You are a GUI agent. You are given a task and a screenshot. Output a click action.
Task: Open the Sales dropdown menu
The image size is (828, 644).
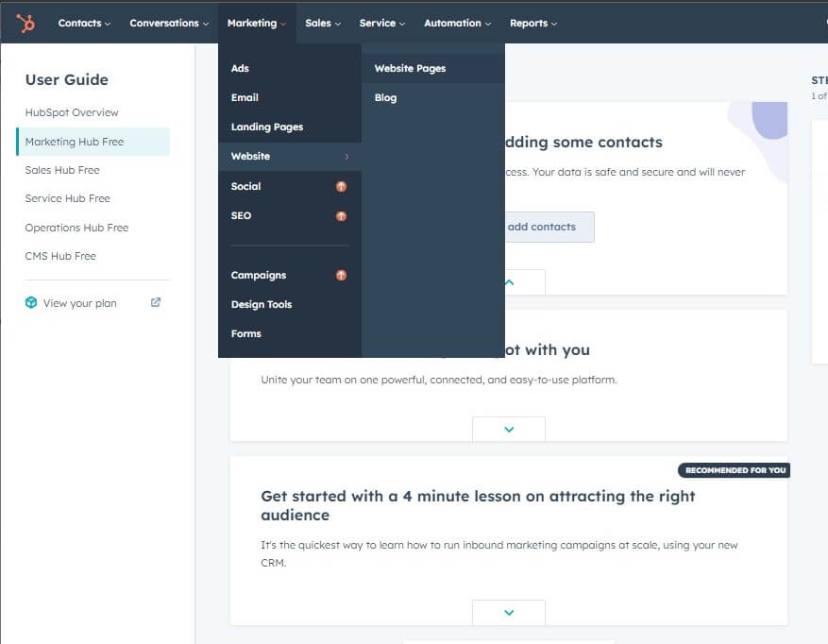pyautogui.click(x=323, y=24)
